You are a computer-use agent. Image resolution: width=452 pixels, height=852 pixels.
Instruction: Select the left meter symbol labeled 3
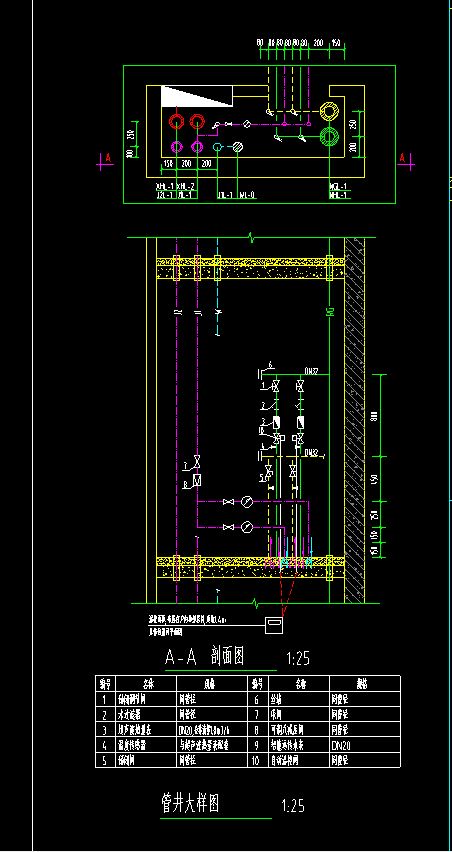[276, 422]
